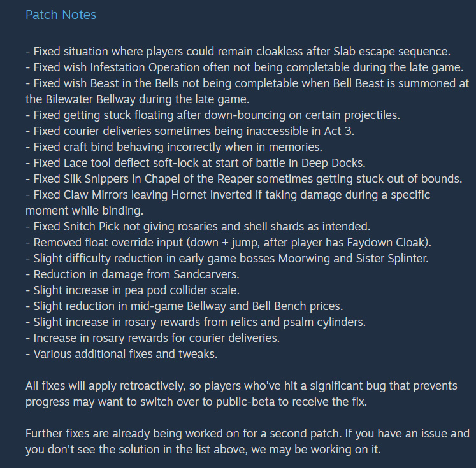Click the relics and psalm cylinders line
Viewport: 476px width, 468px height.
(x=196, y=322)
